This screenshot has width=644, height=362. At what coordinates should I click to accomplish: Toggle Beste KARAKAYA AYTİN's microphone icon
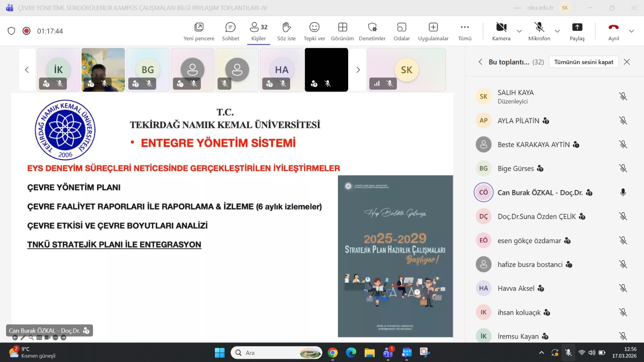click(623, 144)
